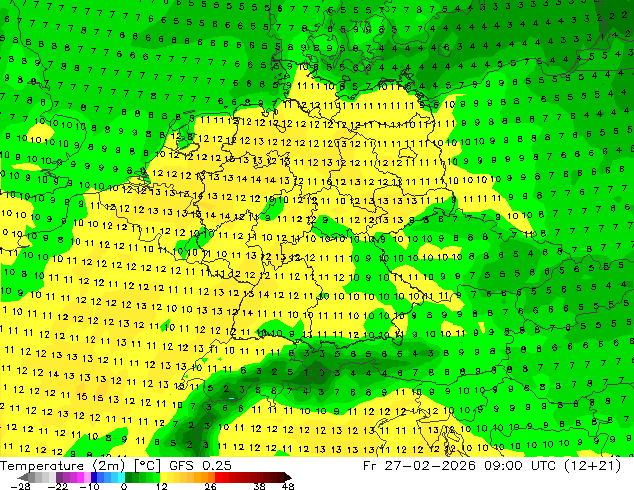This screenshot has width=634, height=490.
Task: Click the yellow-orange segment of the color scale
Action: (187, 477)
